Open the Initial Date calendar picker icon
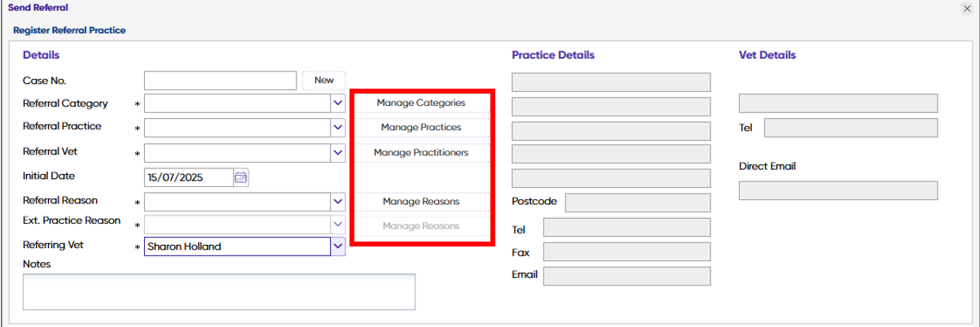The height and width of the screenshot is (327, 980). [x=240, y=177]
